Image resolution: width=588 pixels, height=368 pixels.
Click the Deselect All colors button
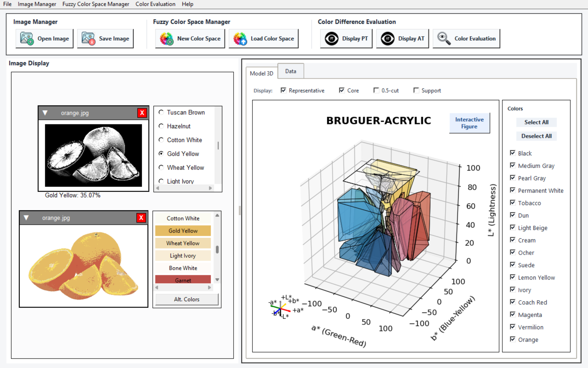(536, 136)
